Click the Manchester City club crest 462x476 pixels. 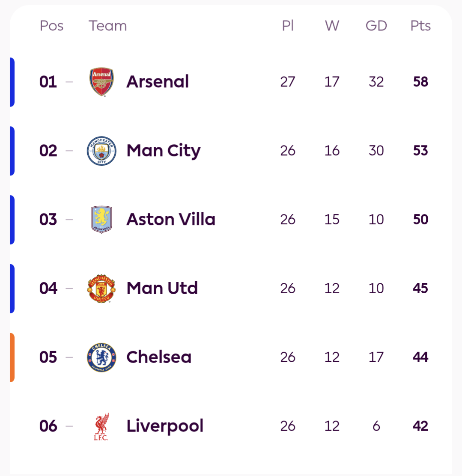pyautogui.click(x=101, y=151)
